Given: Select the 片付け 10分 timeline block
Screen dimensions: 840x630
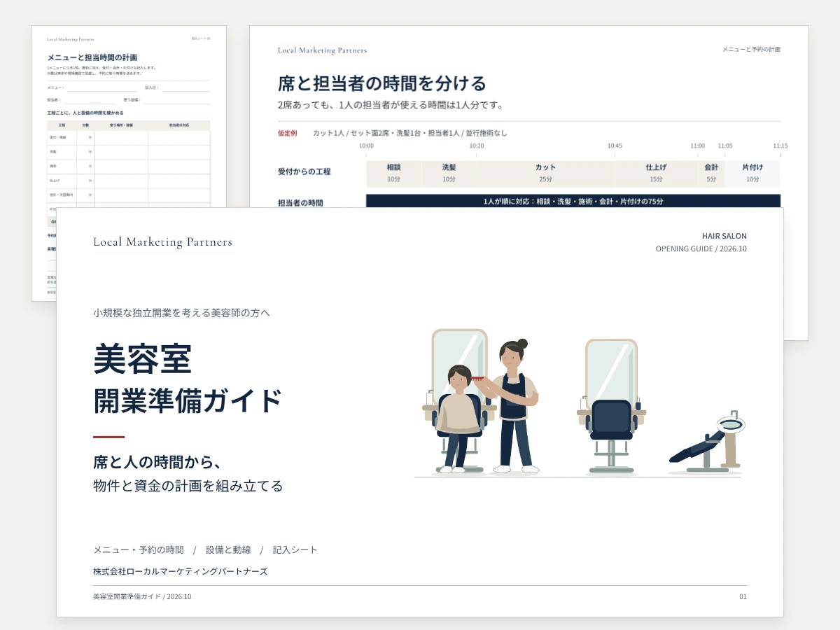Looking at the screenshot, I should coord(752,174).
